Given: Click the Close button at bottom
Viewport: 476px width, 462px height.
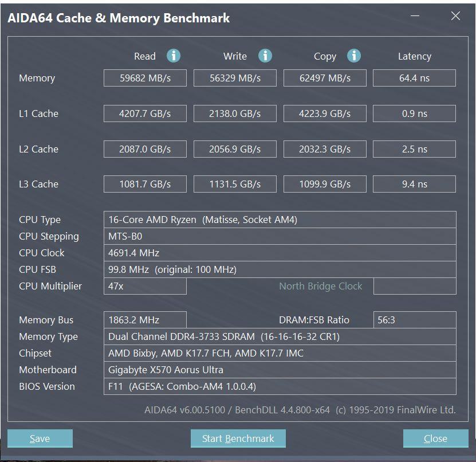Looking at the screenshot, I should [x=435, y=438].
